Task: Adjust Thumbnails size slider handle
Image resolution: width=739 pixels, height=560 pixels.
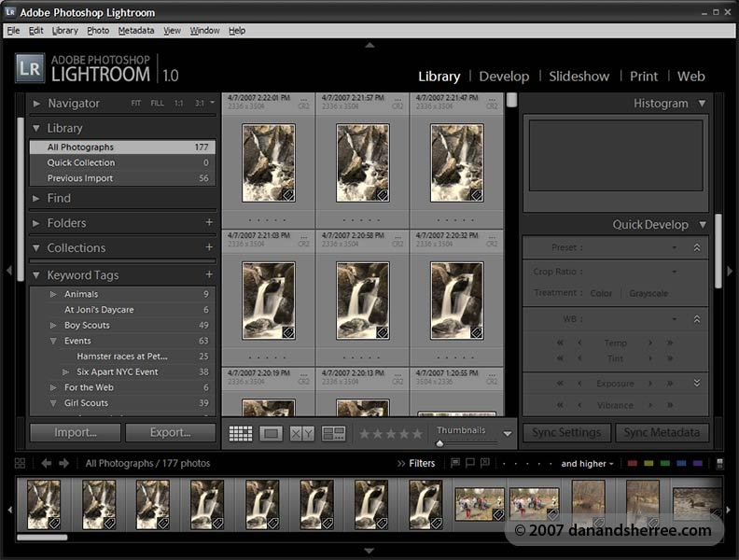Action: [439, 443]
